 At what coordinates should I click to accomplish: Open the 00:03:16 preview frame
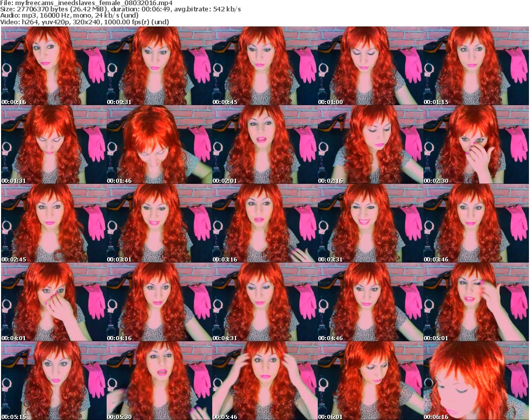264,223
